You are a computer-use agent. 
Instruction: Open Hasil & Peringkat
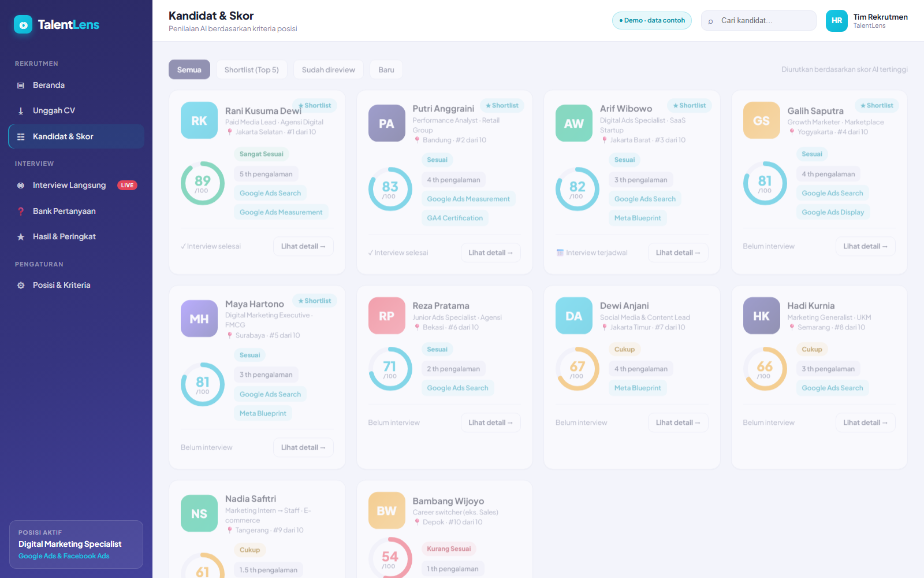(76, 236)
